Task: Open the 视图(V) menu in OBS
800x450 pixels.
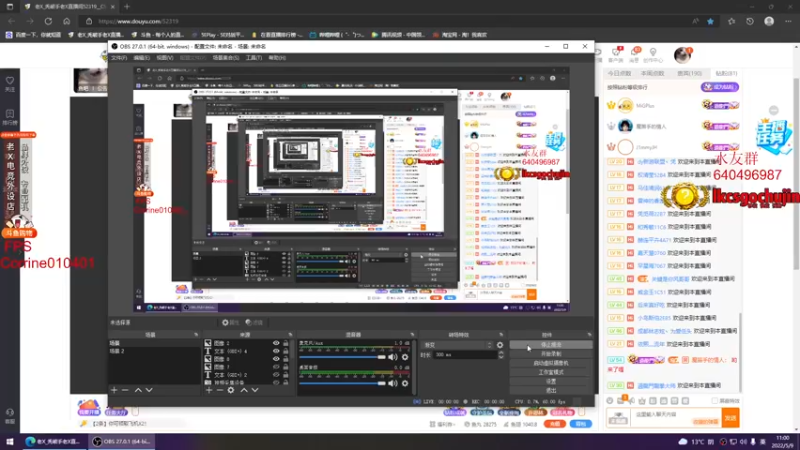Action: [164, 58]
